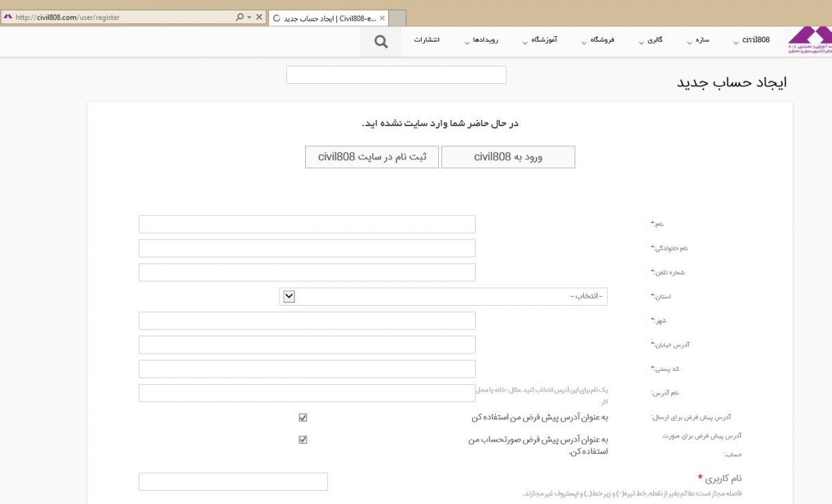Viewport: 832px width, 504px height.
Task: Click the site search magnifier icon
Action: click(x=381, y=42)
